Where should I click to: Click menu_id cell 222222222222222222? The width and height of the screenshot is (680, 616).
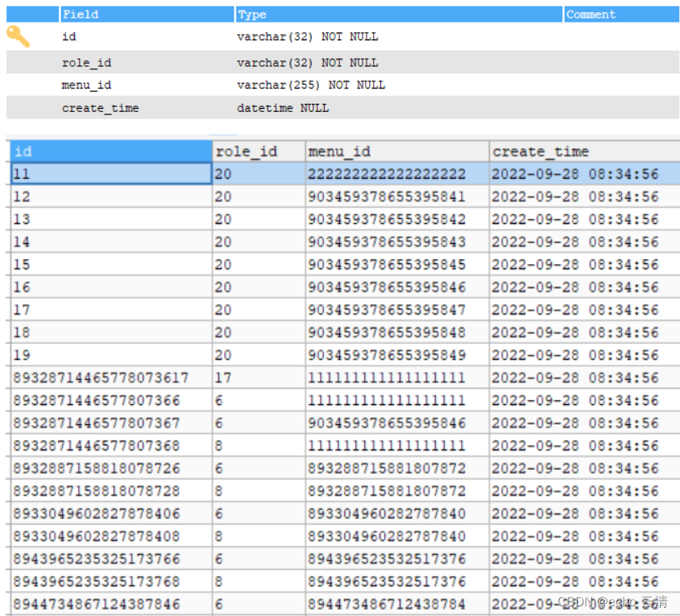point(397,174)
